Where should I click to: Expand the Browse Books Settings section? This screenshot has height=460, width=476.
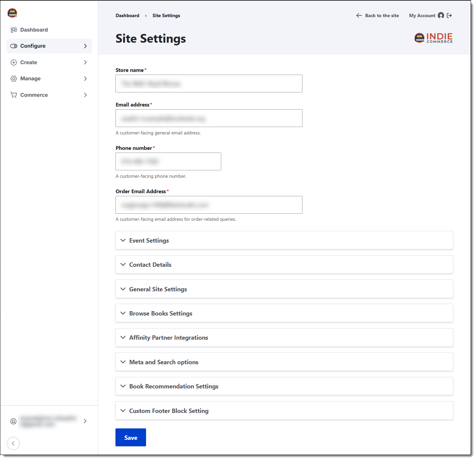(x=284, y=313)
